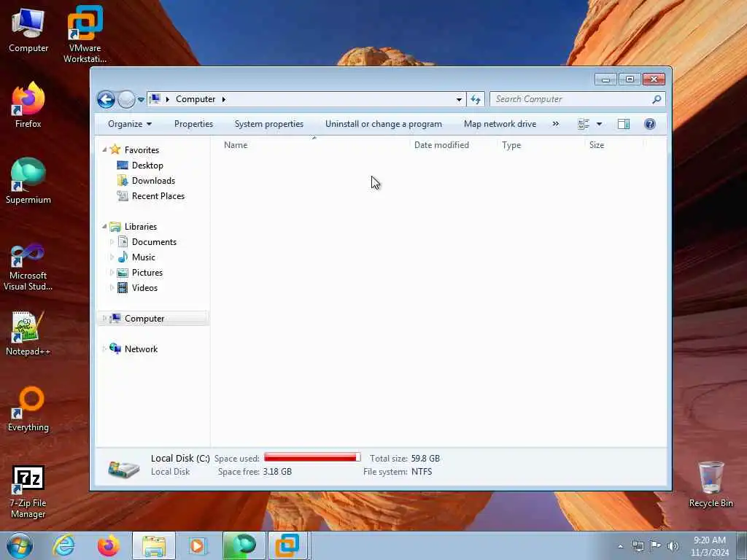Open the view options dropdown arrow
The width and height of the screenshot is (747, 560).
[x=600, y=124]
